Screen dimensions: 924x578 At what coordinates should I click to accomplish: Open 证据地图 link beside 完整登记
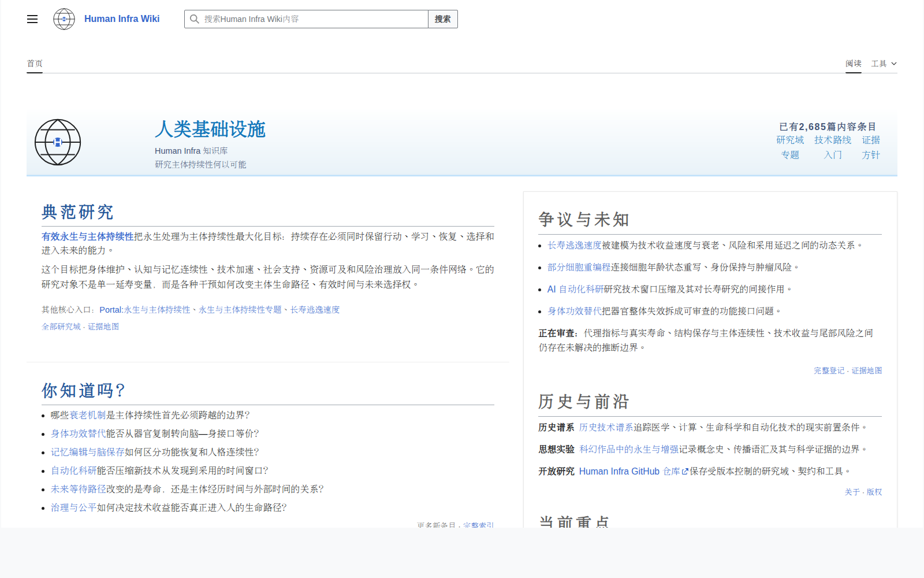[867, 370]
